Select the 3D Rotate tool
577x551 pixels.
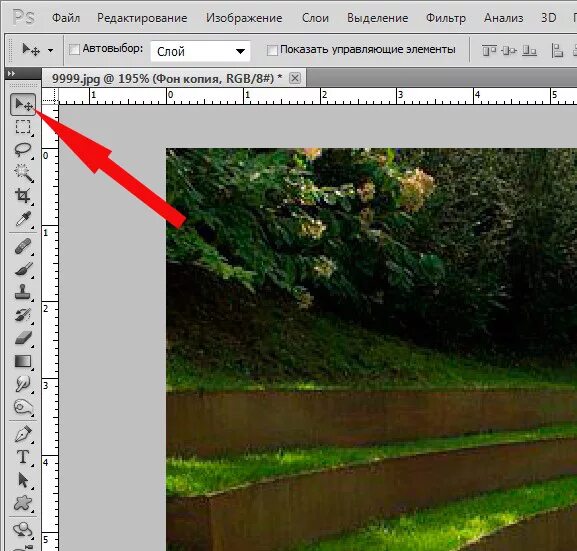point(23,530)
